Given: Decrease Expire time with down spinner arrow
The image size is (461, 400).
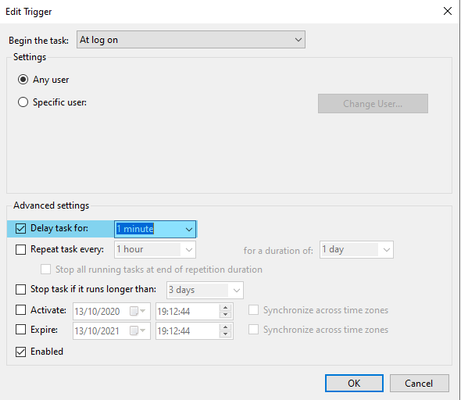Looking at the screenshot, I should tap(226, 334).
